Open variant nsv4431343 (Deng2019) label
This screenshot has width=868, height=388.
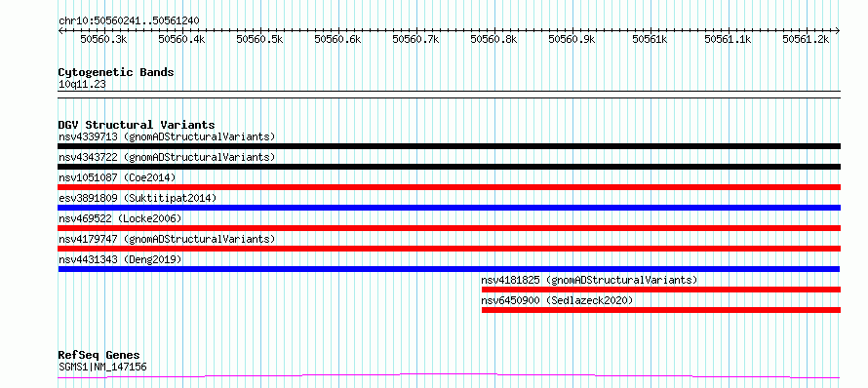120,259
